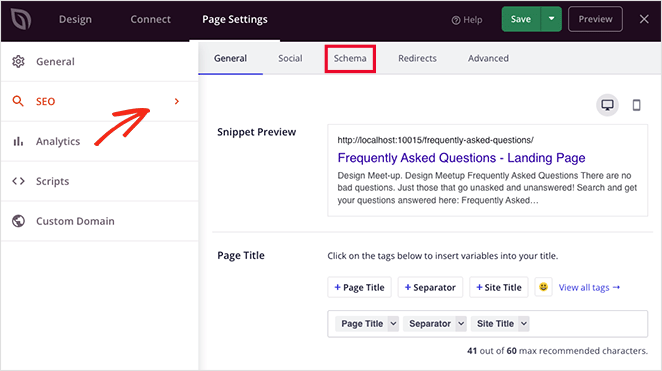The width and height of the screenshot is (662, 371).
Task: Open the Redirects tab
Action: click(417, 58)
